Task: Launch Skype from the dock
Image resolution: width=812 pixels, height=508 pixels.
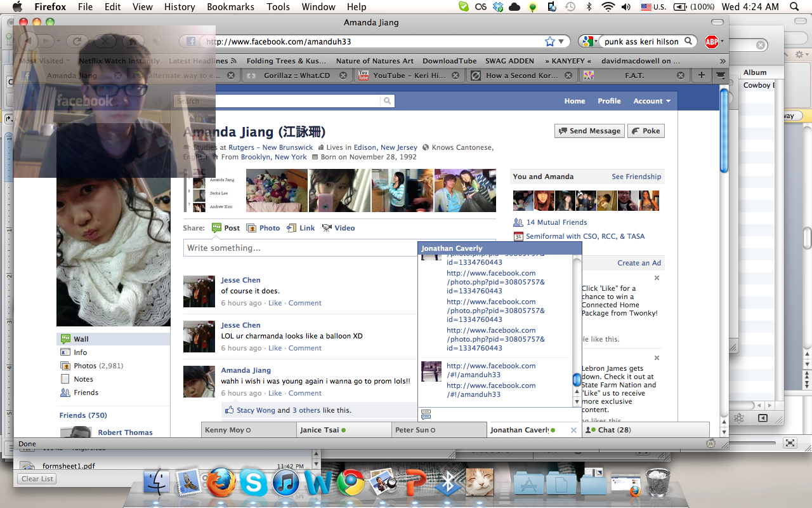Action: point(253,484)
